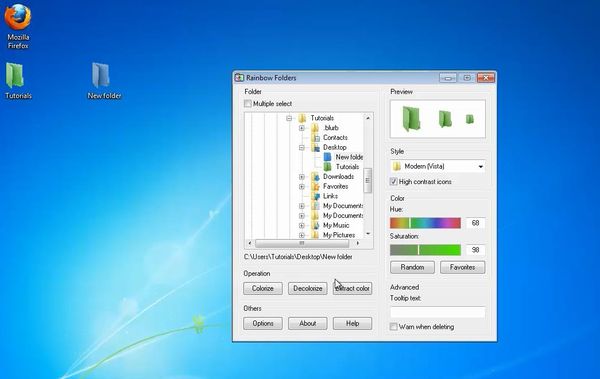Click on the Hue rainbow slider bar
Image resolution: width=600 pixels, height=379 pixels.
425,223
